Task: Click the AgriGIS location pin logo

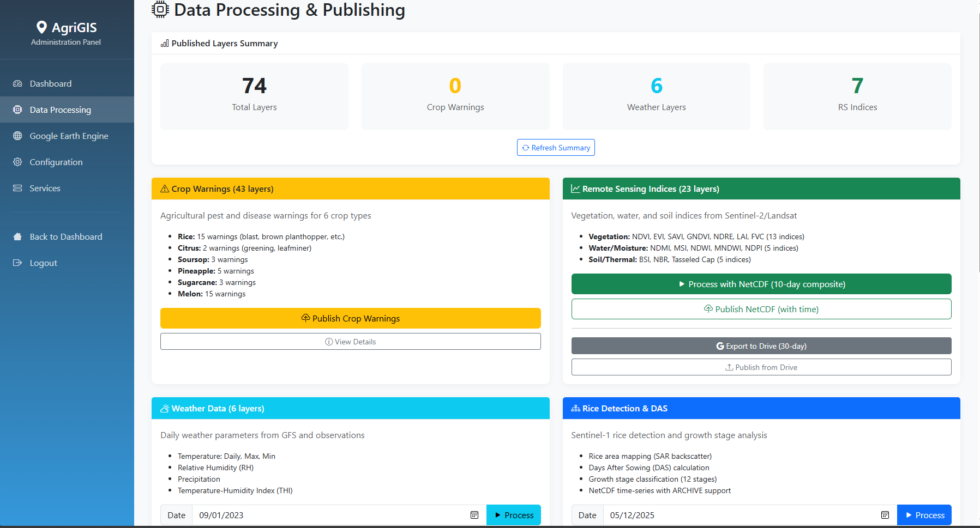Action: (41, 27)
